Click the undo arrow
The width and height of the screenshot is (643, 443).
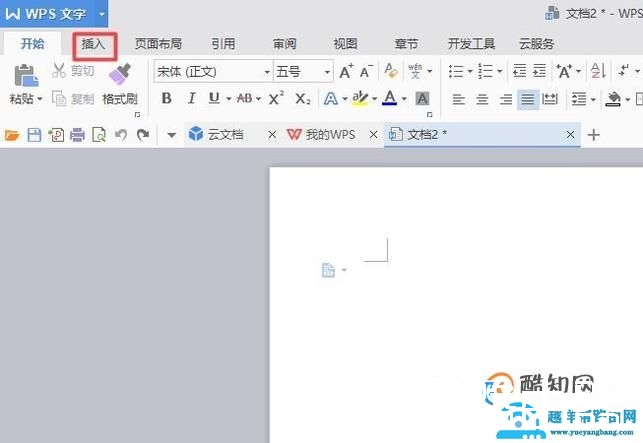[x=121, y=135]
